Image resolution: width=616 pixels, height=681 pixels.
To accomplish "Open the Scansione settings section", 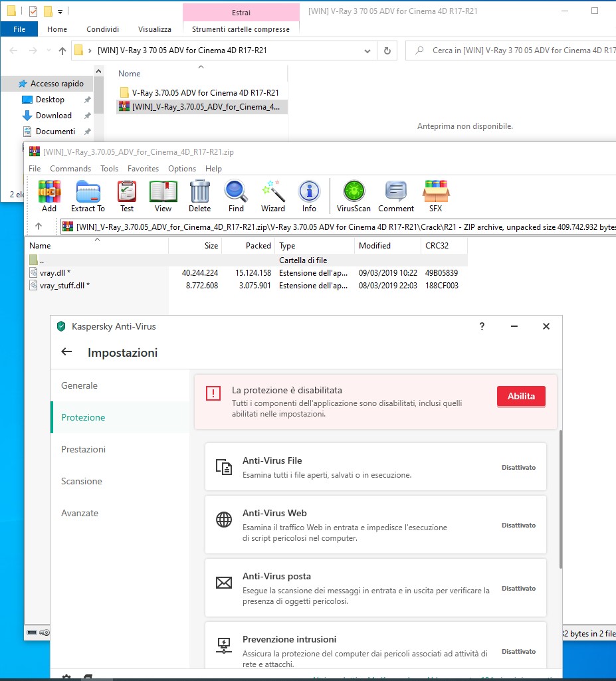I will (x=120, y=481).
